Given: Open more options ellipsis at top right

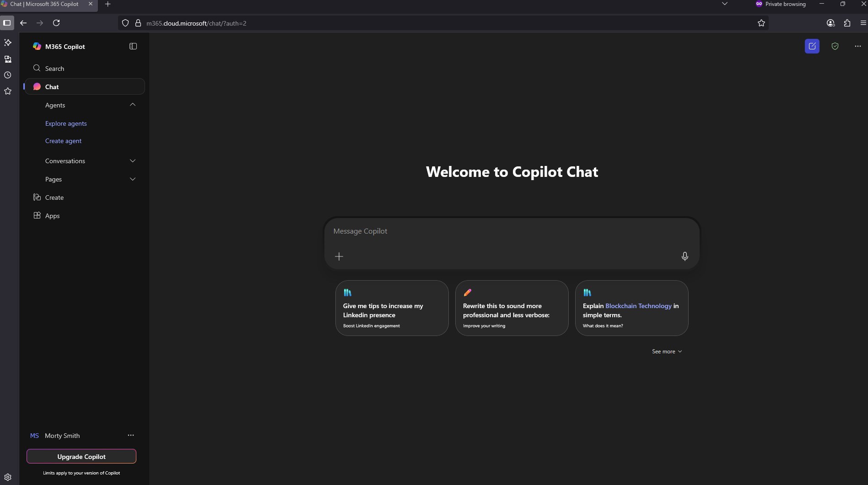Looking at the screenshot, I should tap(857, 46).
